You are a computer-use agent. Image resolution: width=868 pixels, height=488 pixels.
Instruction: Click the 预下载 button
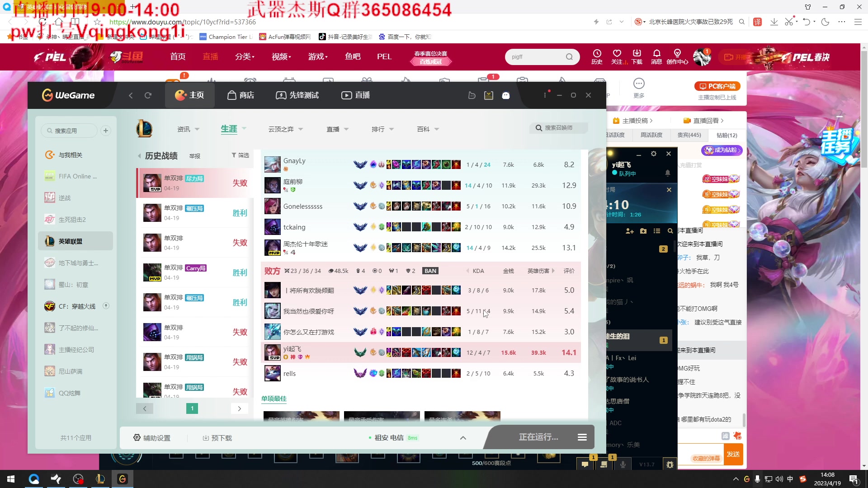(217, 438)
